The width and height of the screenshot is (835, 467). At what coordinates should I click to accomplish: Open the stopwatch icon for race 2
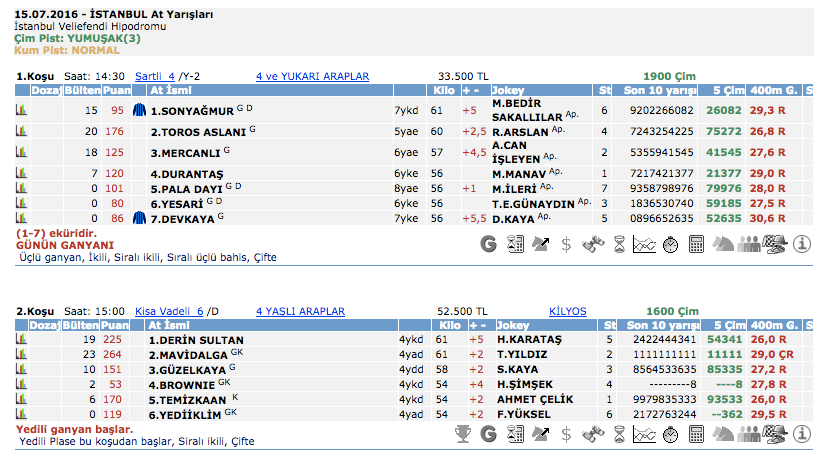[670, 433]
